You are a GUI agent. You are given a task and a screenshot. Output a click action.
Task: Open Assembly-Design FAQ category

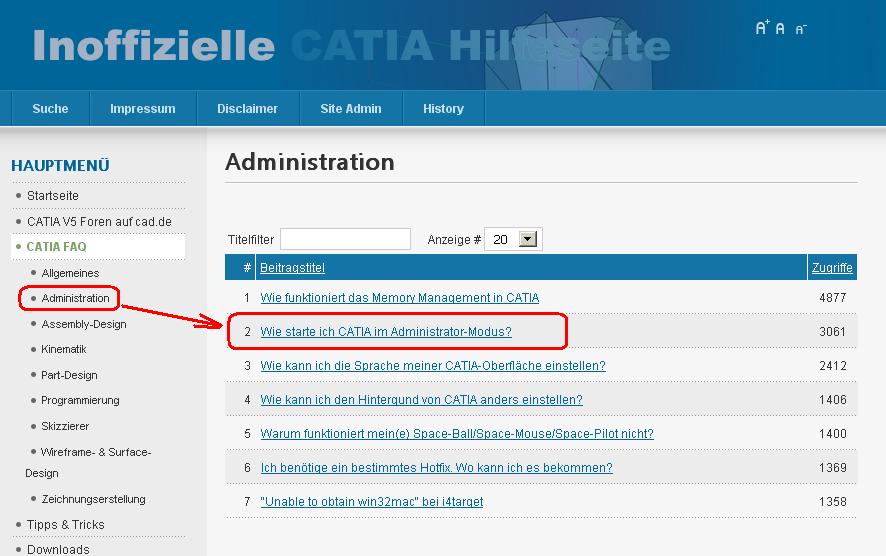click(x=84, y=324)
